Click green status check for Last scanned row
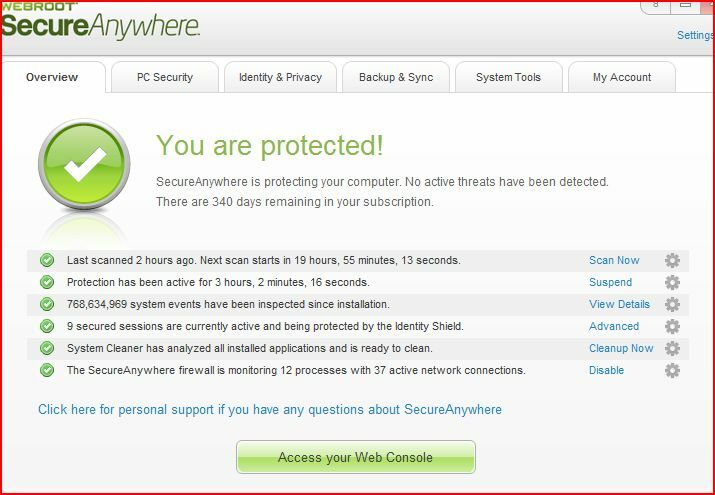 pyautogui.click(x=47, y=260)
